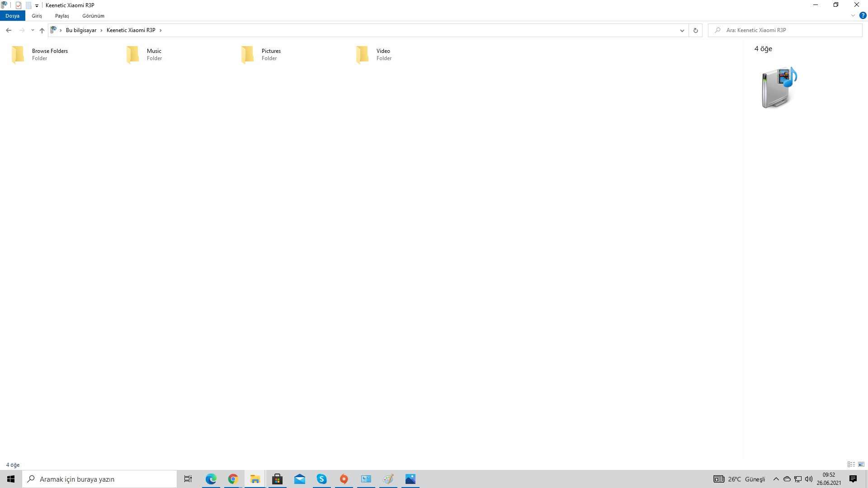Open address bar history dropdown
This screenshot has width=868, height=488.
[x=682, y=30]
